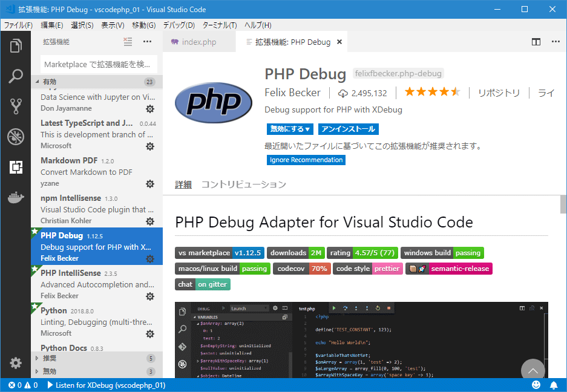
Task: Click gear for npm Intellisense extension
Action: (149, 221)
